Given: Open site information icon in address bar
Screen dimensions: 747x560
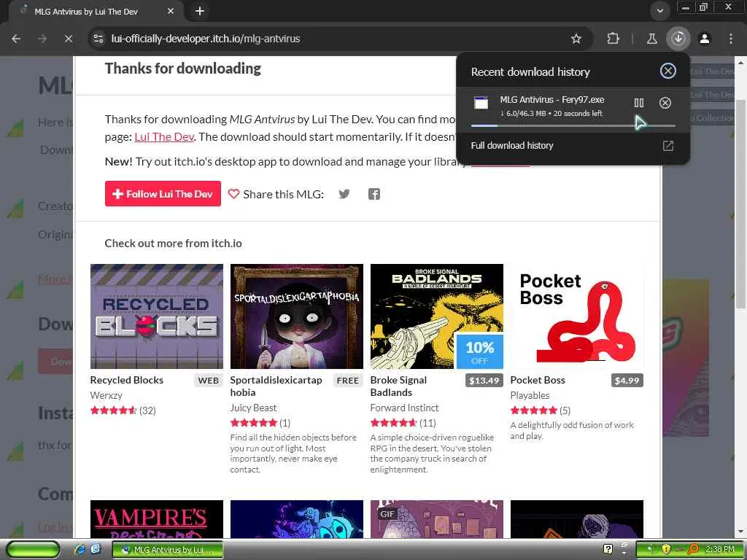Looking at the screenshot, I should tap(98, 39).
